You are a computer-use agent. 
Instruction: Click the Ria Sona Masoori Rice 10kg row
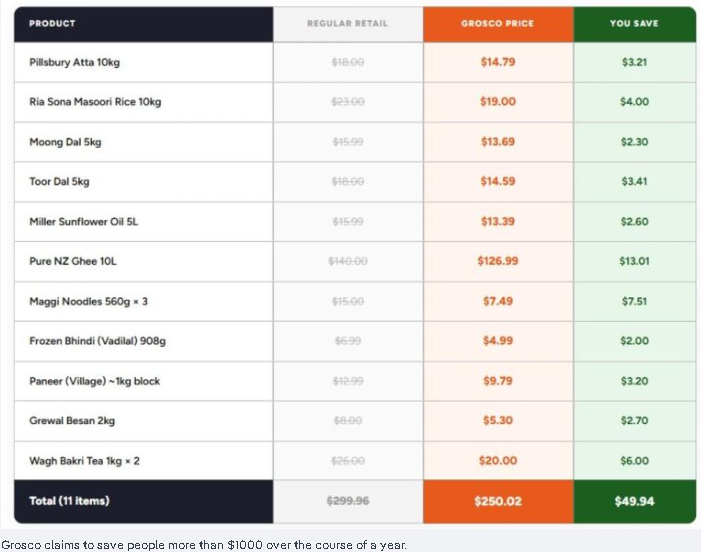(95, 102)
